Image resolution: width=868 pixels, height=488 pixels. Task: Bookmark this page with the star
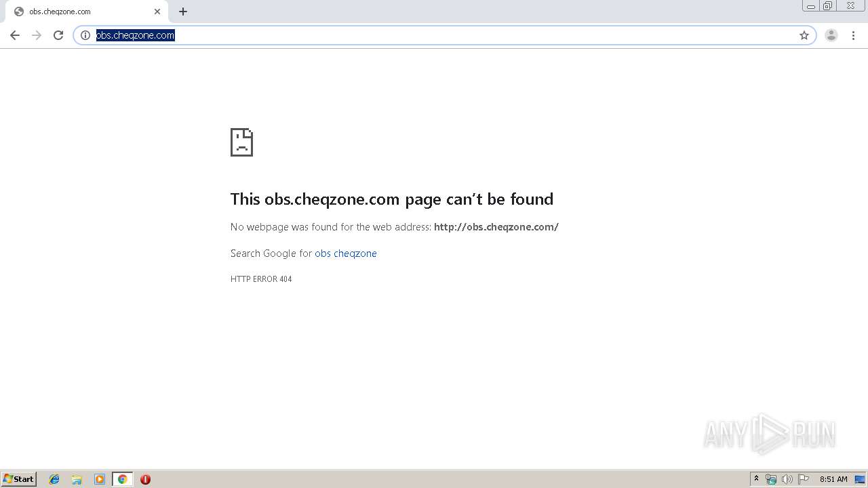[804, 35]
